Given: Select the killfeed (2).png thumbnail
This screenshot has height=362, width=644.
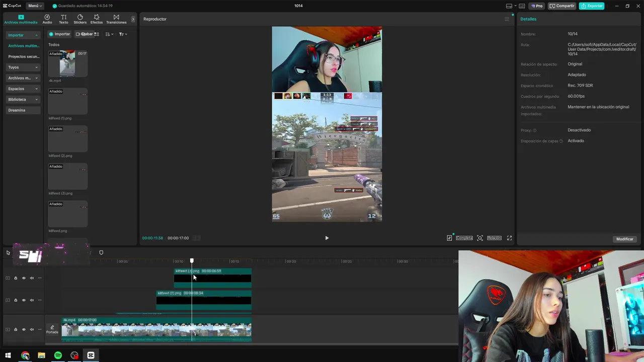Looking at the screenshot, I should [x=67, y=139].
